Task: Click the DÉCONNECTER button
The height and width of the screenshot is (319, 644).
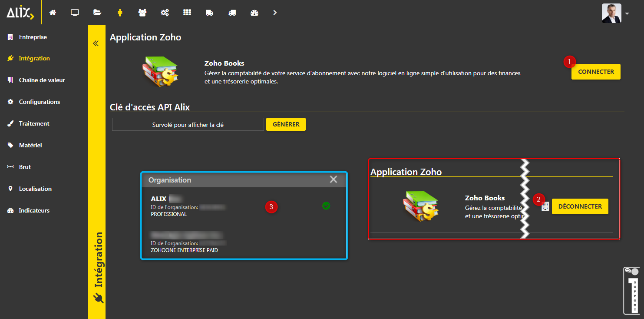Action: (x=580, y=206)
